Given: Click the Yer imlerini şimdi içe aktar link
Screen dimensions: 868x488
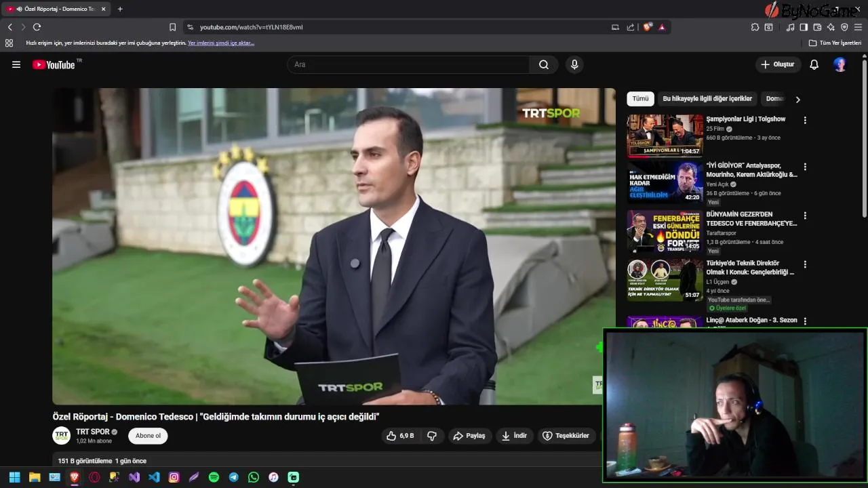Looking at the screenshot, I should click(x=221, y=43).
